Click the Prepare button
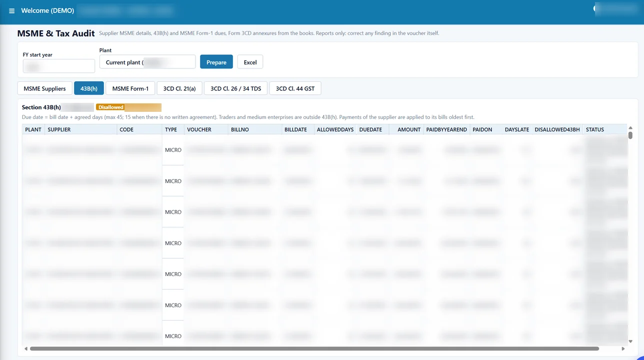This screenshot has width=644, height=360. 216,62
